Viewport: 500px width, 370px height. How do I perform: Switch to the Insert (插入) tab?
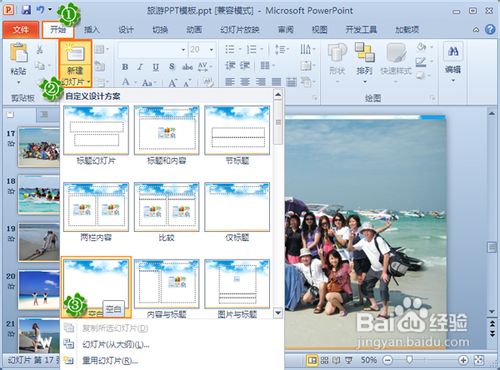point(92,30)
